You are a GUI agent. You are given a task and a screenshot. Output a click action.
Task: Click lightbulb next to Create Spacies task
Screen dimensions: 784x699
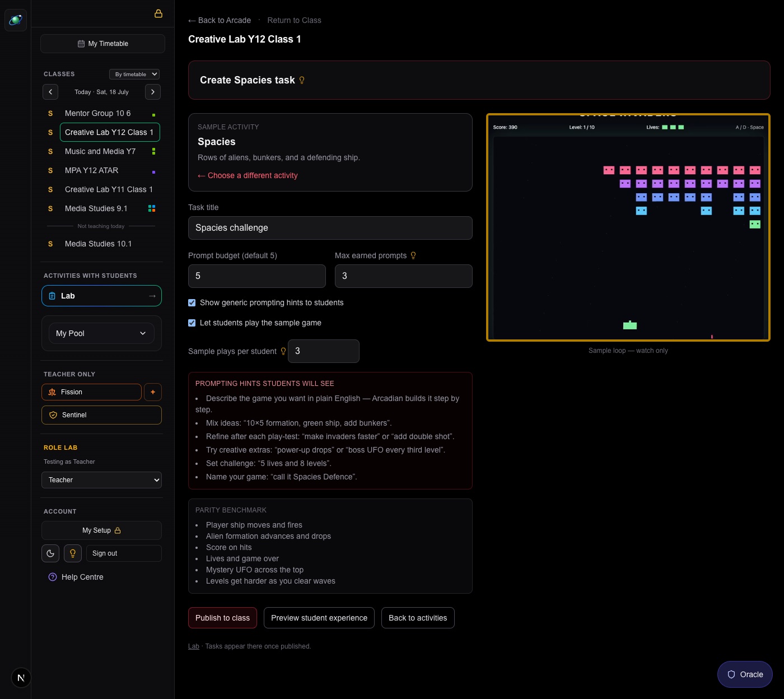click(302, 80)
